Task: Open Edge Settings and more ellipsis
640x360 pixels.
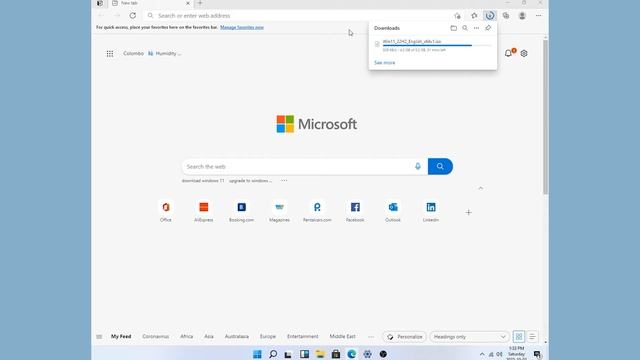Action: 538,16
